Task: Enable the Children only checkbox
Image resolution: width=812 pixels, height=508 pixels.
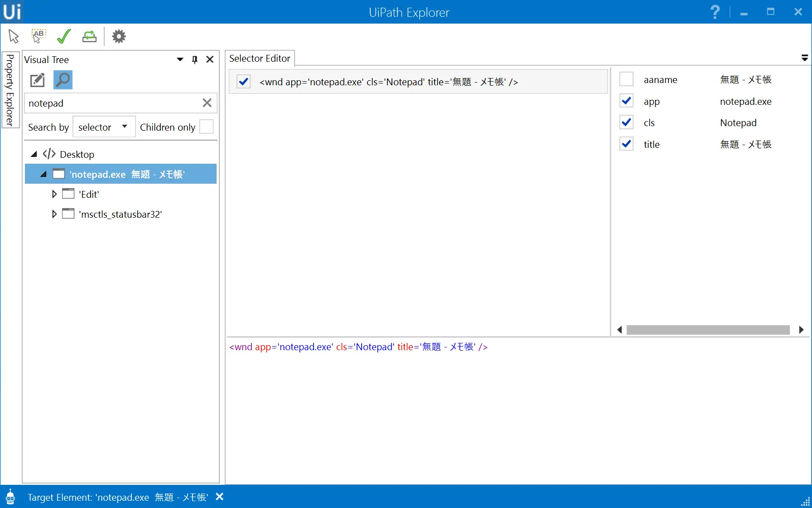Action: pos(206,127)
